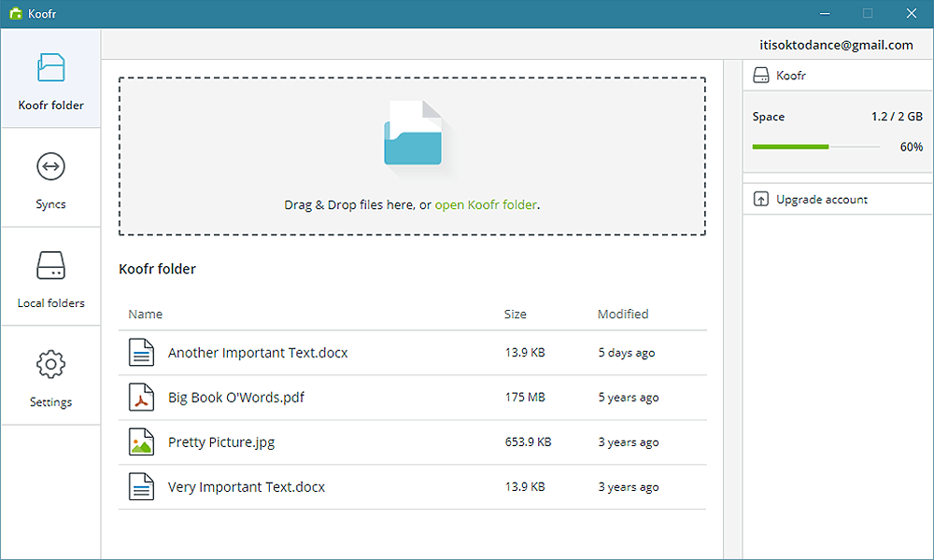This screenshot has width=934, height=560.
Task: Click the document icon for Another Important Text.docx
Action: tap(141, 352)
